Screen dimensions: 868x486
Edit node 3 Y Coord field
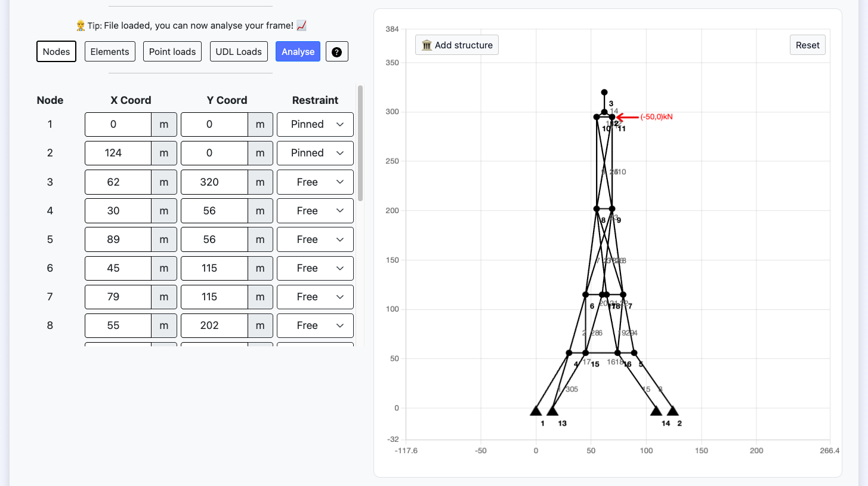coord(214,182)
